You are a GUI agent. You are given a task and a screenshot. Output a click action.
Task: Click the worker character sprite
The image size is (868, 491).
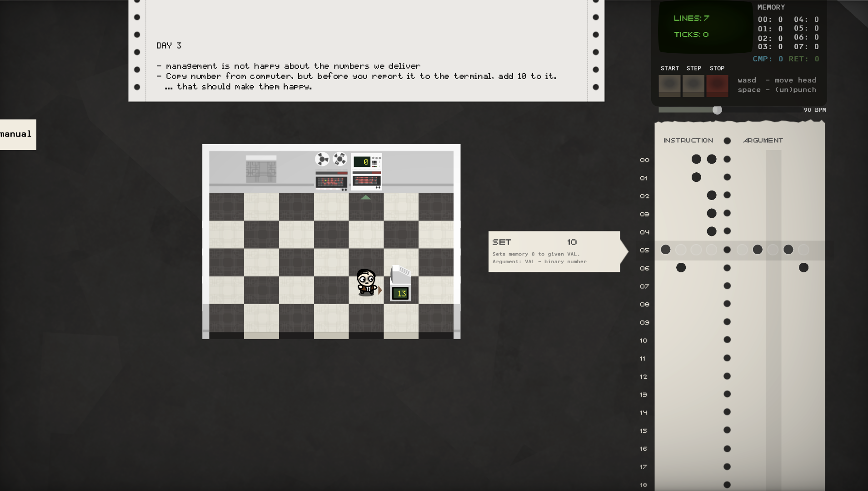point(366,282)
